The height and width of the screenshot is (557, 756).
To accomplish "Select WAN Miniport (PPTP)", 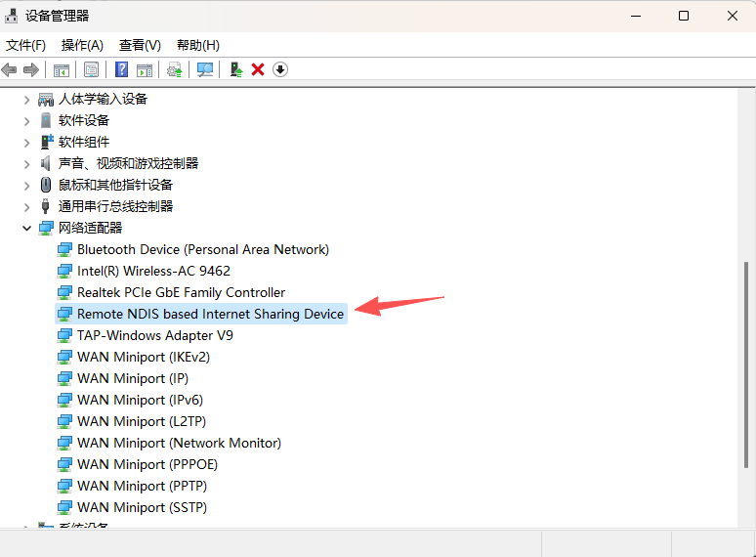I will coord(143,486).
